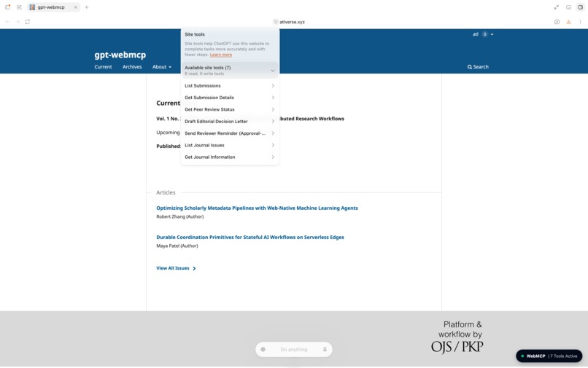
Task: Expand the About navigation dropdown
Action: [162, 67]
